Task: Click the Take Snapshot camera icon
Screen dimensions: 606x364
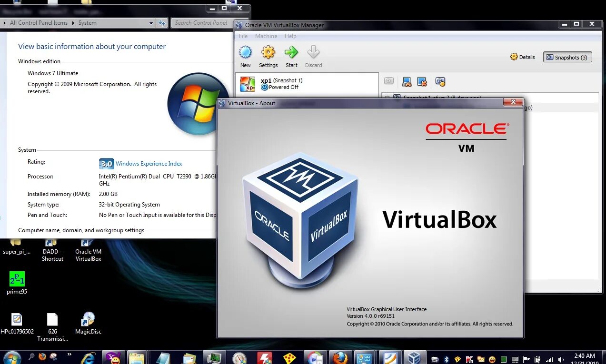Action: click(x=389, y=81)
